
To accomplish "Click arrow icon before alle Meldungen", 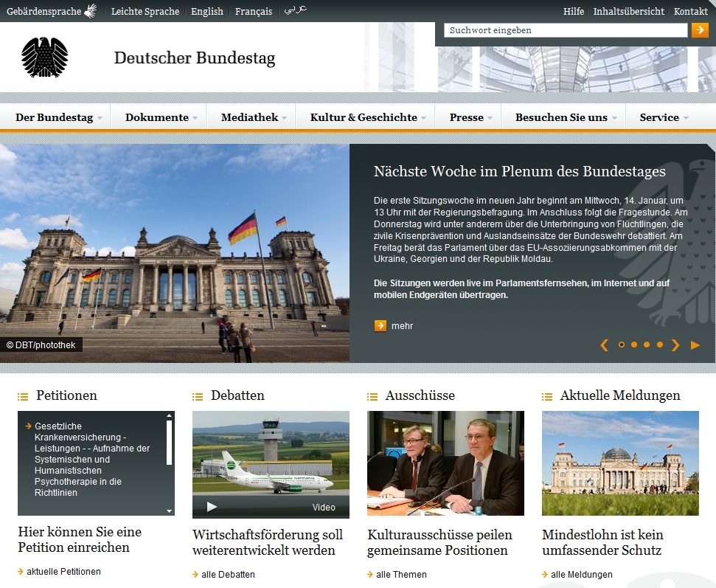I will [545, 574].
